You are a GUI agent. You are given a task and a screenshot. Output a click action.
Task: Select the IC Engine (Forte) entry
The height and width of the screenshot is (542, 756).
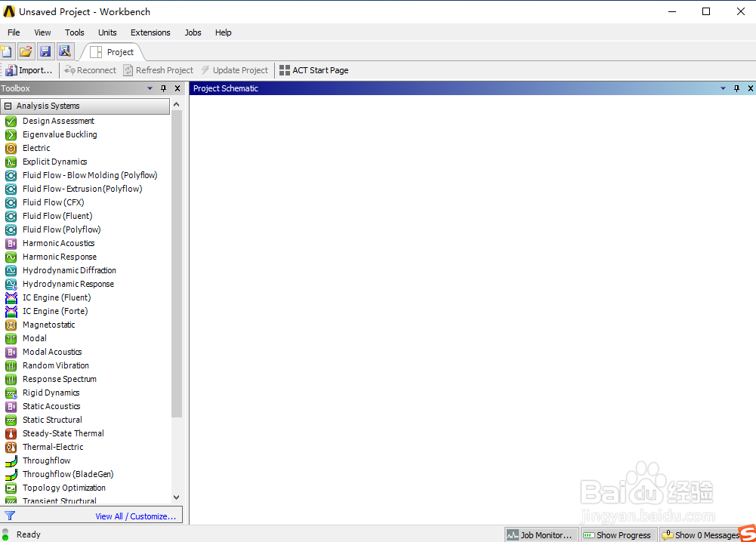(55, 311)
